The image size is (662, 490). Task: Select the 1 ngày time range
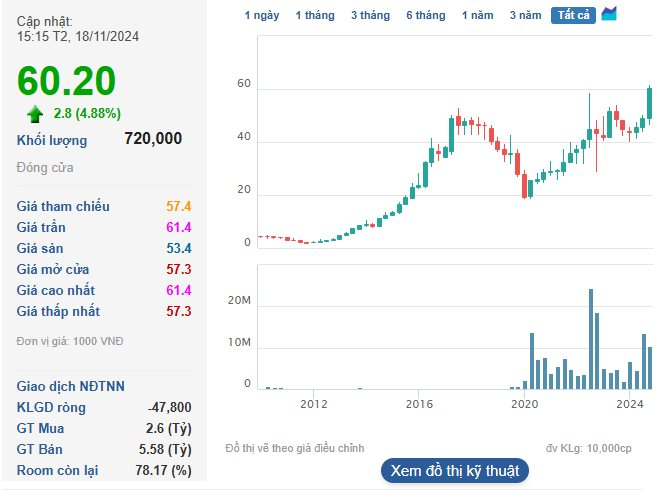[262, 15]
